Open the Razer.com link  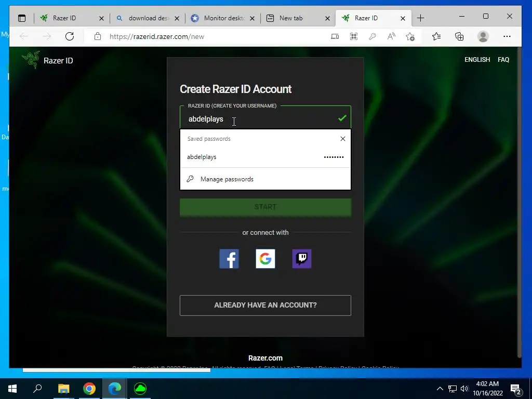click(x=265, y=358)
